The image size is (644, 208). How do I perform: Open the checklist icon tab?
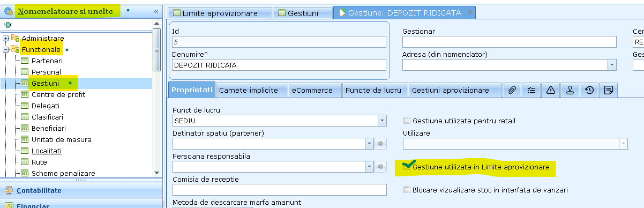point(531,90)
